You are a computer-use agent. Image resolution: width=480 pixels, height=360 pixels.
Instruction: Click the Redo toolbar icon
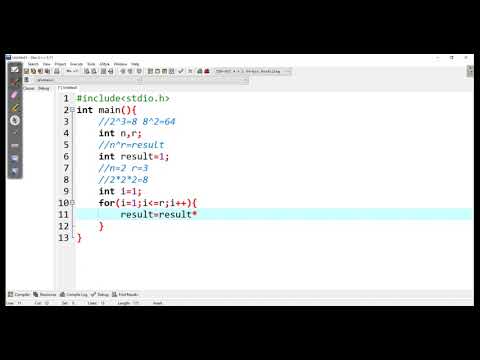coord(76,71)
